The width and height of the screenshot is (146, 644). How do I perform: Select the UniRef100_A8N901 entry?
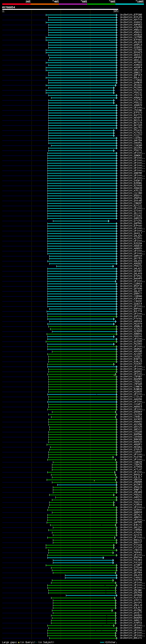[131, 334]
